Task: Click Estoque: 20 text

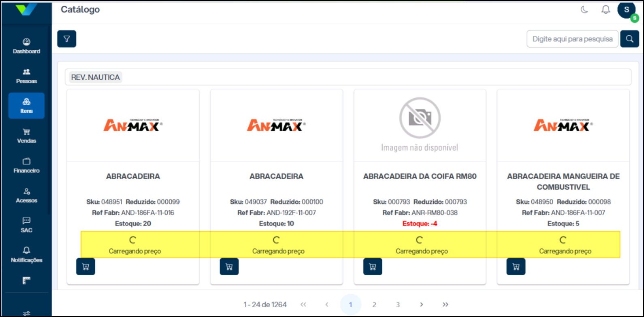Action: point(133,223)
